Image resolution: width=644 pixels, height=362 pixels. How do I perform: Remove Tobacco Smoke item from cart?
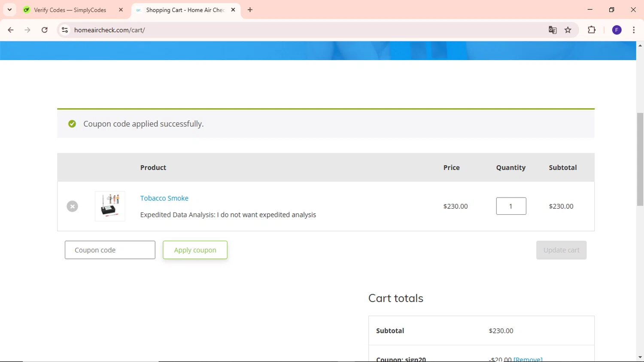[x=72, y=207]
